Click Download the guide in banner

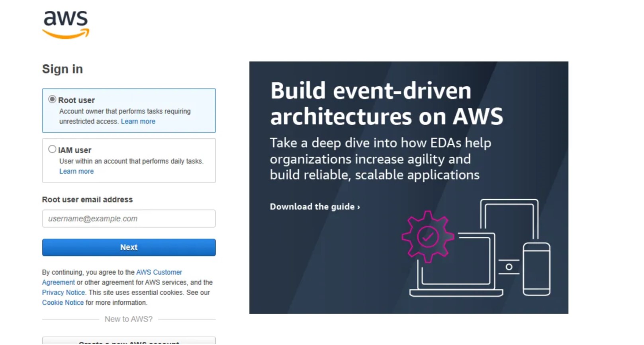(x=315, y=207)
